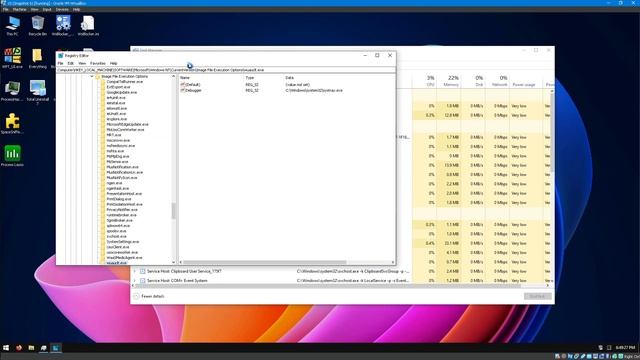Screen dimensions: 640x360
Task: Select the WaaSMedicAgent.exe key
Action: [124, 258]
